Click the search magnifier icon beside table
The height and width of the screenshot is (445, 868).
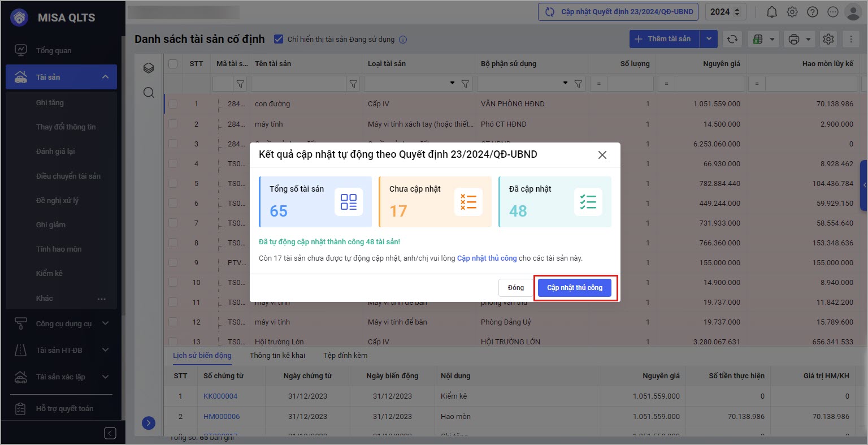(149, 93)
